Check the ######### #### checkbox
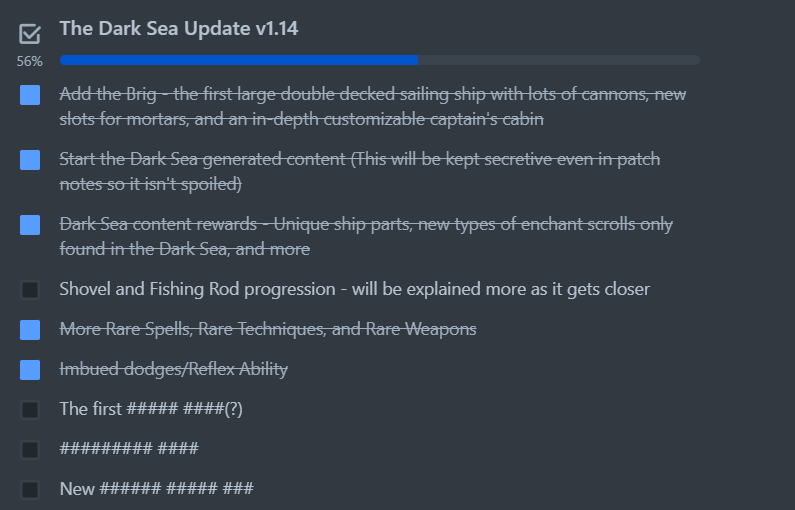Viewport: 795px width, 510px height. tap(30, 450)
